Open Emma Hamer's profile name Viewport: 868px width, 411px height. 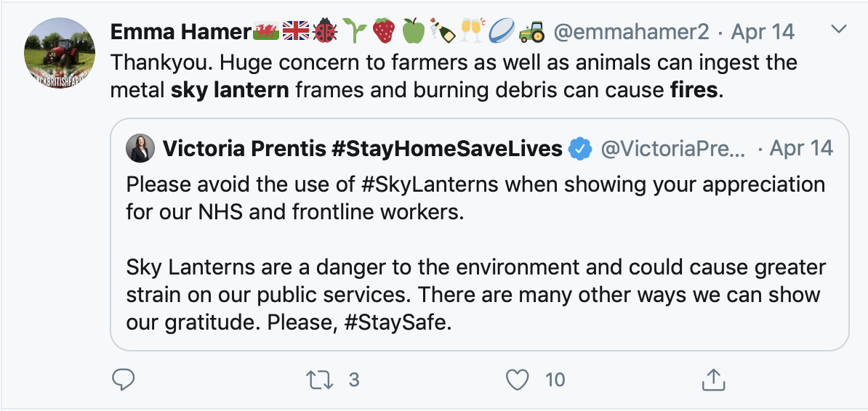[181, 31]
